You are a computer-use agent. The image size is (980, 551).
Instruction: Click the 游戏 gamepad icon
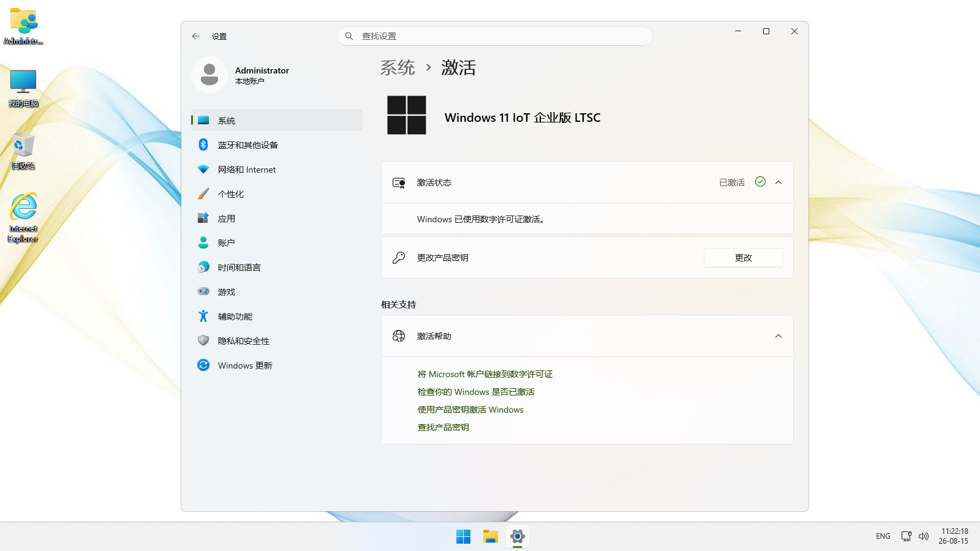coord(203,291)
